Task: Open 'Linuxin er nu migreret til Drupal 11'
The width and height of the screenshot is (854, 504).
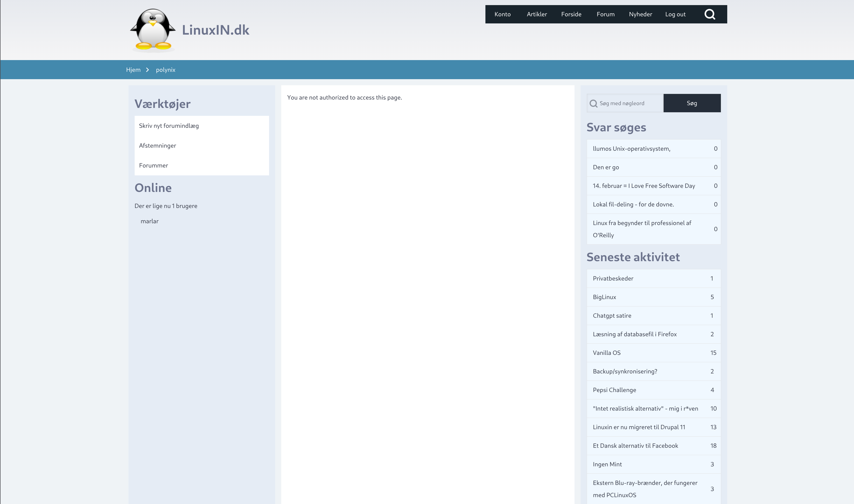Action: [x=639, y=427]
